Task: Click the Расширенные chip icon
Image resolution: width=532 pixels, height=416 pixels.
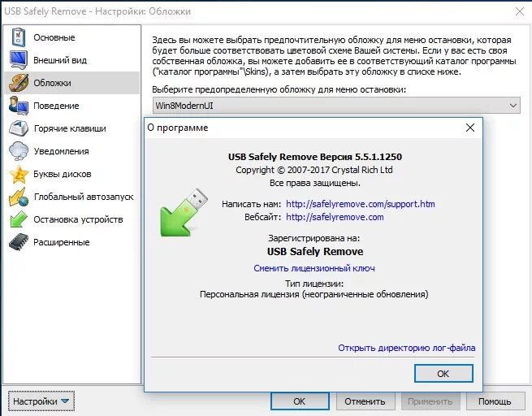Action: click(x=19, y=242)
